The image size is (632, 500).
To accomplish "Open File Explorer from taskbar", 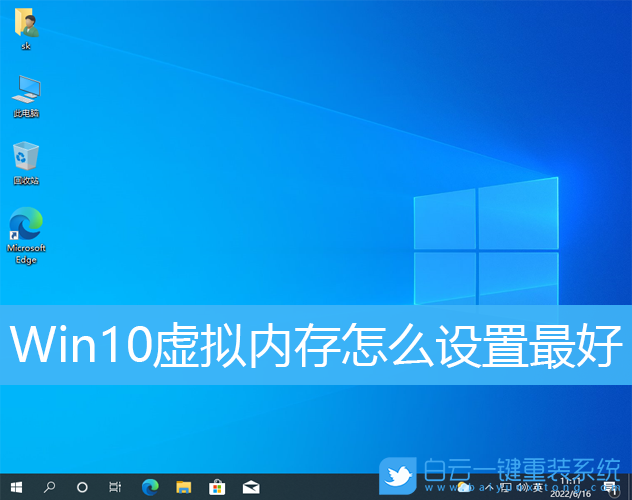I will tap(183, 488).
